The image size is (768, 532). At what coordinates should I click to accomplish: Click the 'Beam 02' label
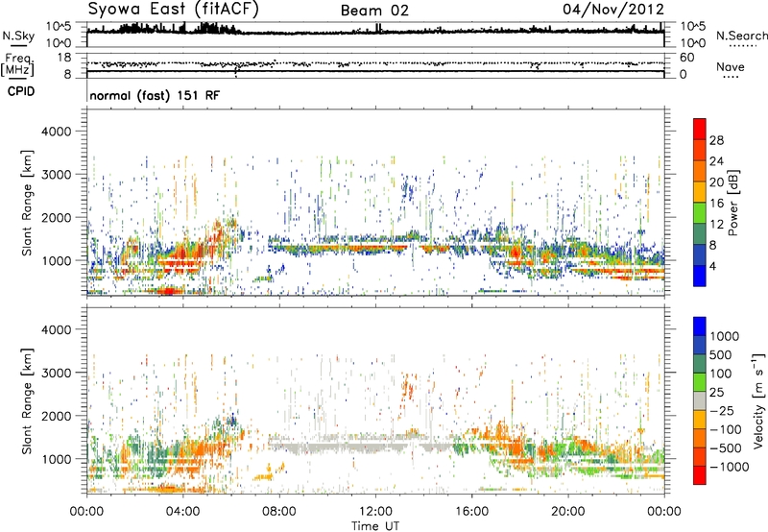pyautogui.click(x=374, y=11)
